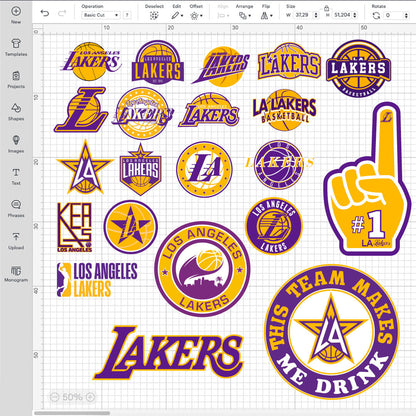Select the purple arch Lakers badge logo

pyautogui.click(x=158, y=61)
